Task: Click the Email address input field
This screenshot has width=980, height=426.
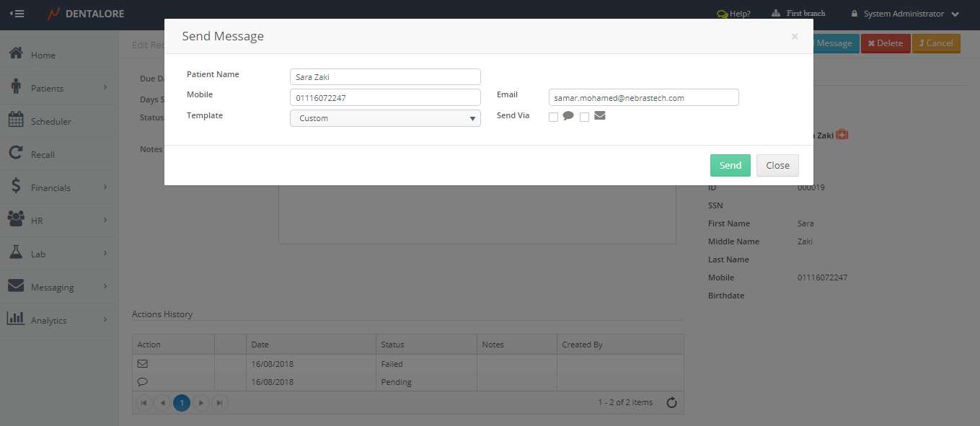Action: click(643, 97)
